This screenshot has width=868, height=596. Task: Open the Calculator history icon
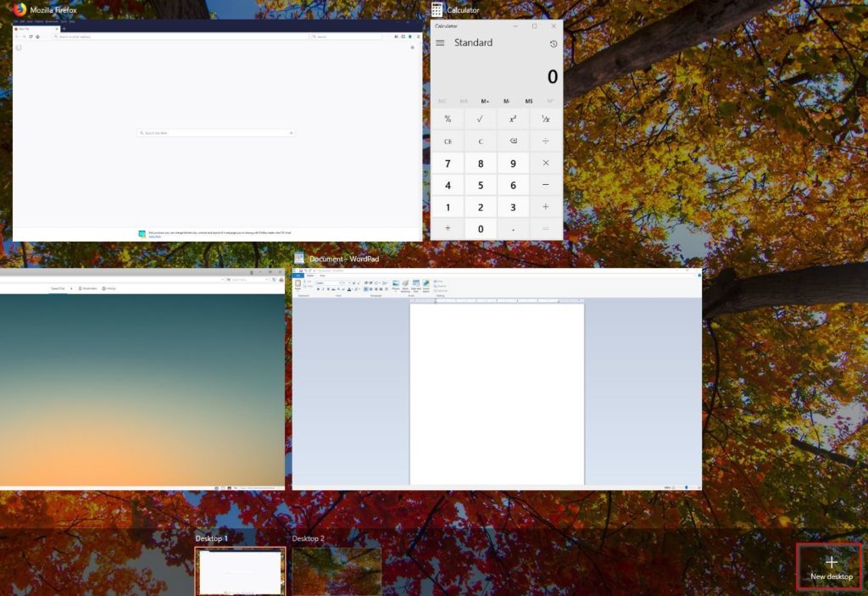pos(553,44)
